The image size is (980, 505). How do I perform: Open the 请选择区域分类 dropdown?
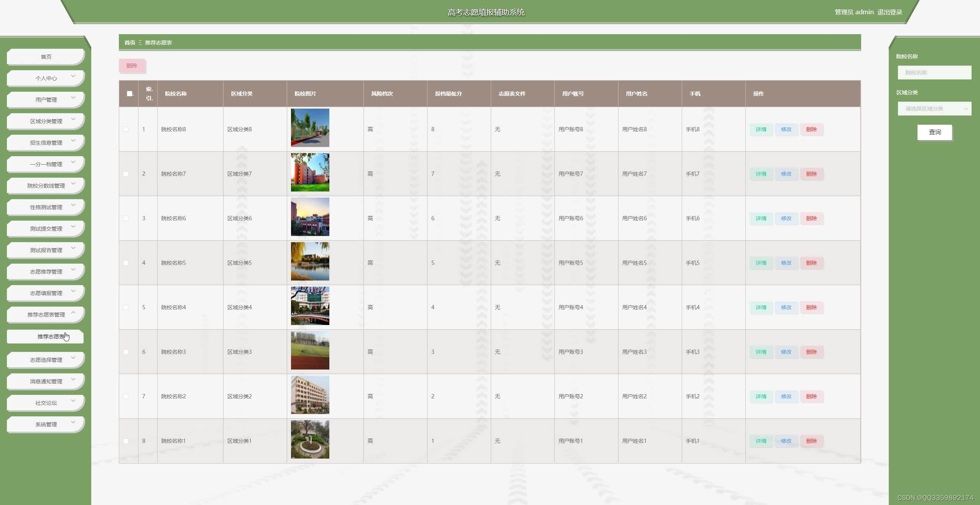(934, 109)
